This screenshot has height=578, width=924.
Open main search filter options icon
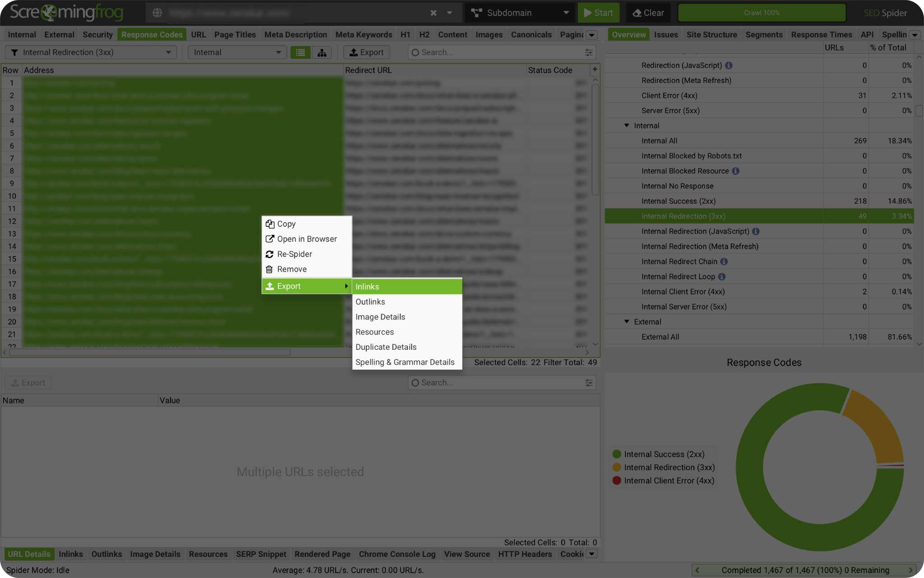589,52
